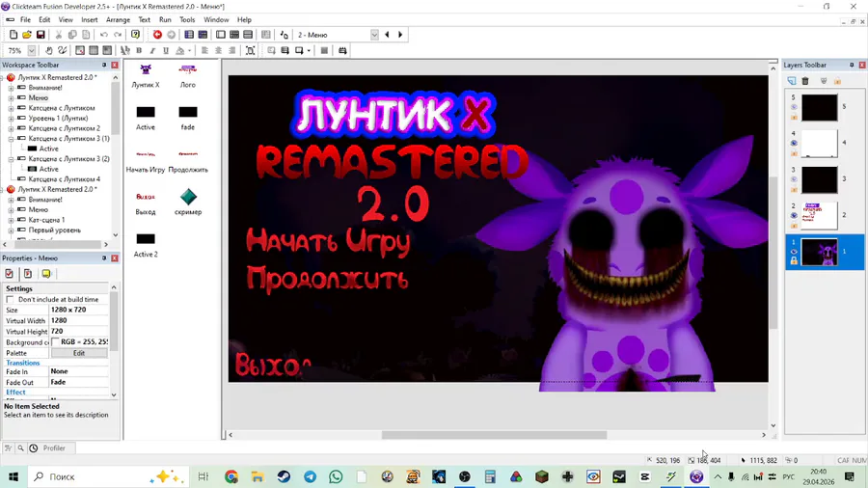This screenshot has height=488, width=868.
Task: Expand the Уровень 1 (Лунтик) node
Action: 11,119
